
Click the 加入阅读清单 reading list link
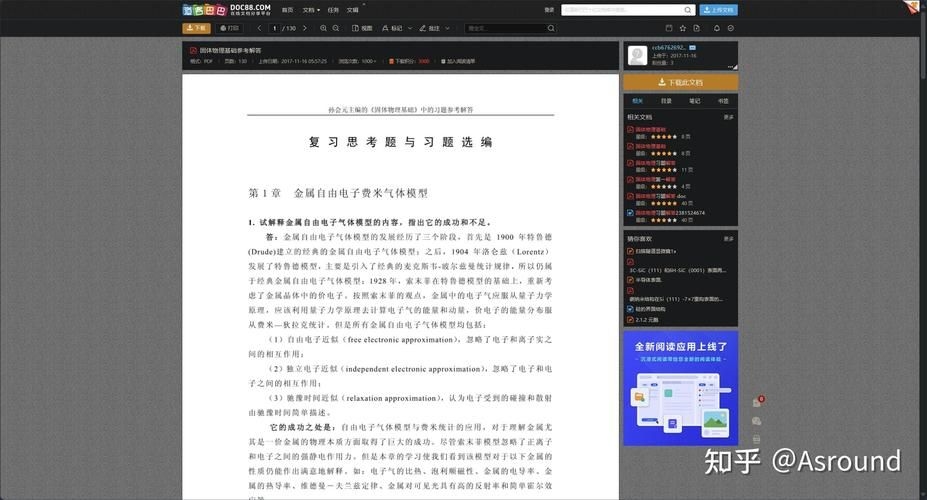coord(458,61)
